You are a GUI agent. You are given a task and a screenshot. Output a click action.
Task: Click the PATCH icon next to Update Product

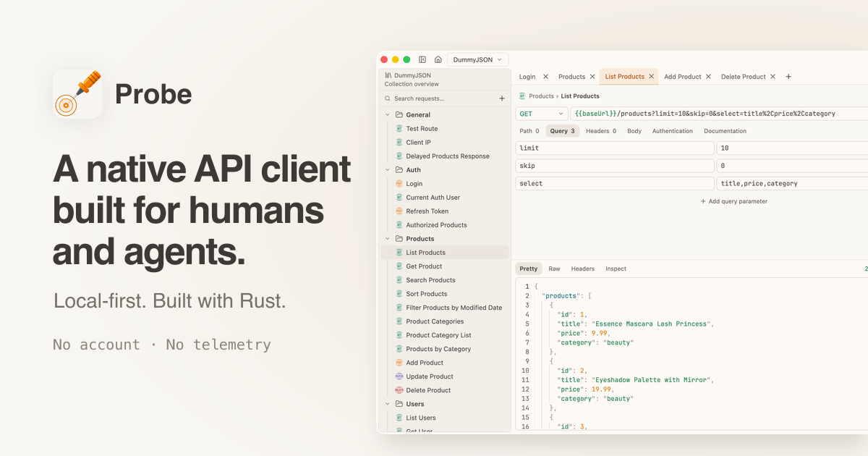click(399, 376)
